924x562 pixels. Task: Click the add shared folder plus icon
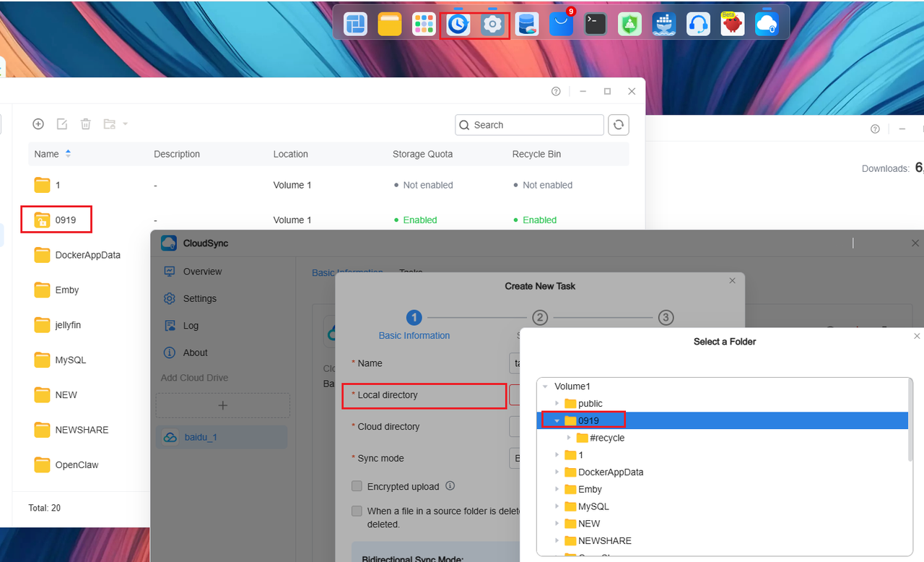pyautogui.click(x=38, y=124)
